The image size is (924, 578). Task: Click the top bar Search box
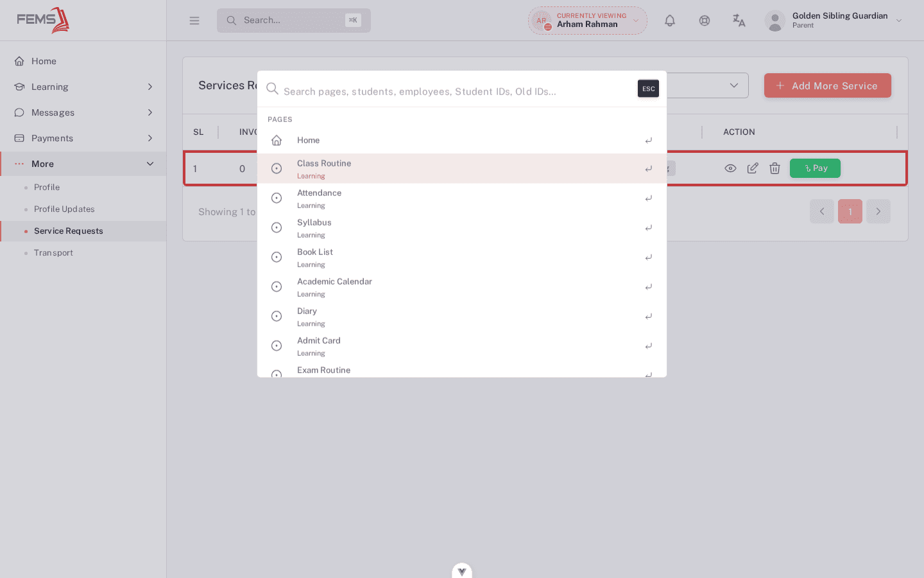point(294,21)
